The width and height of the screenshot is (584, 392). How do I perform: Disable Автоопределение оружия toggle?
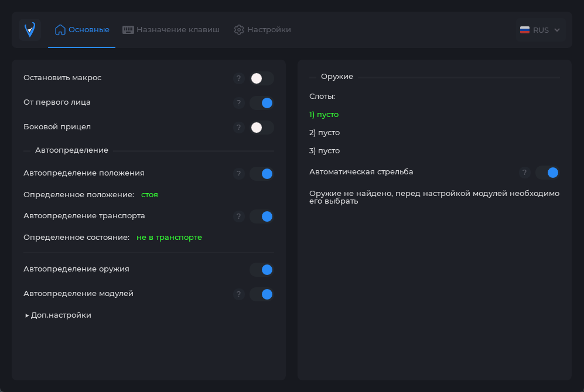pyautogui.click(x=262, y=270)
